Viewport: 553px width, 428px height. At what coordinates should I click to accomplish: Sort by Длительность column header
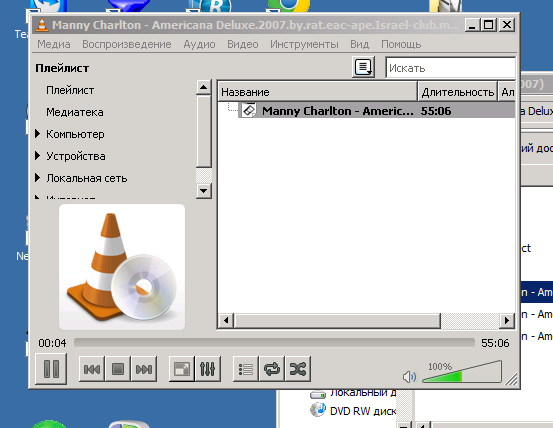(457, 92)
